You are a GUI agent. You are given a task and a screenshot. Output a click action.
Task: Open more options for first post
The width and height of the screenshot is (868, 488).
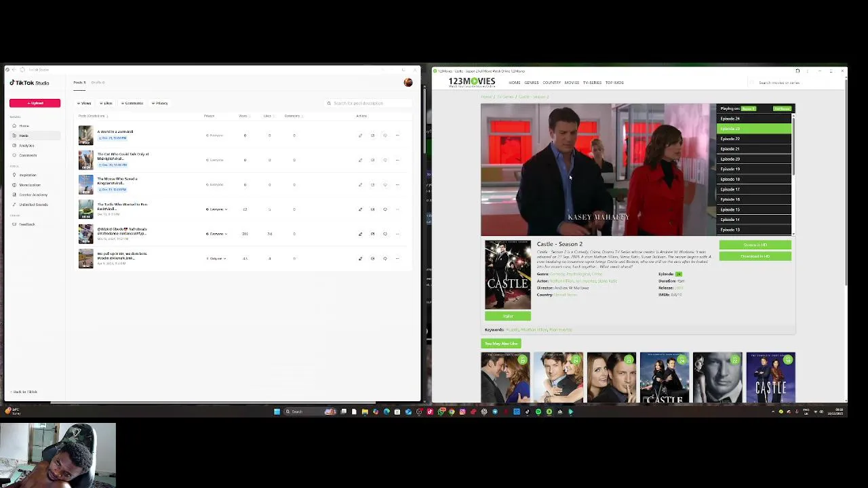click(x=397, y=136)
